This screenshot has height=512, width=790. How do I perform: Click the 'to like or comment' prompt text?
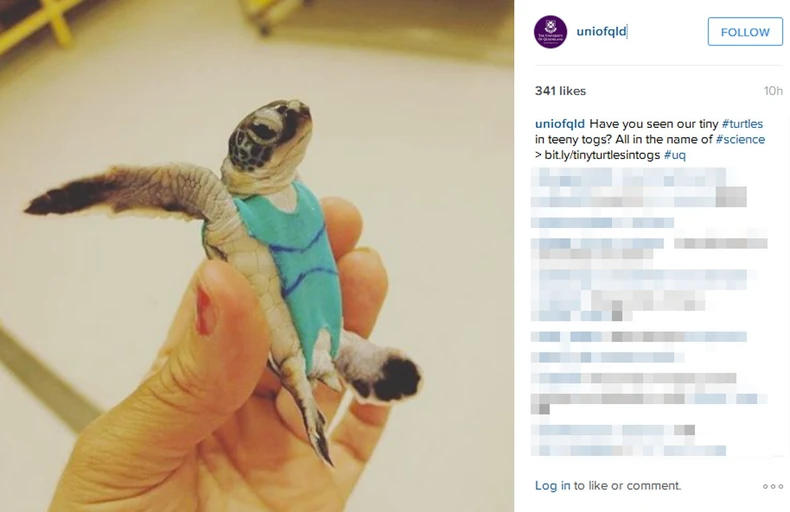(627, 486)
